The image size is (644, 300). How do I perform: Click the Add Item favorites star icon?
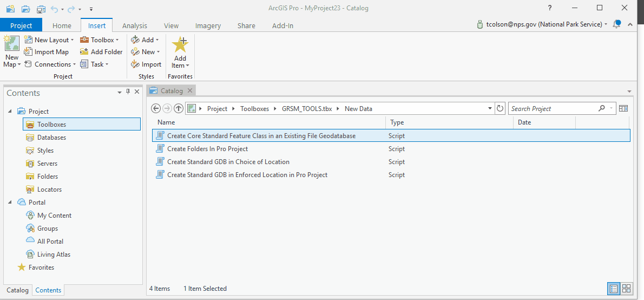tap(180, 44)
